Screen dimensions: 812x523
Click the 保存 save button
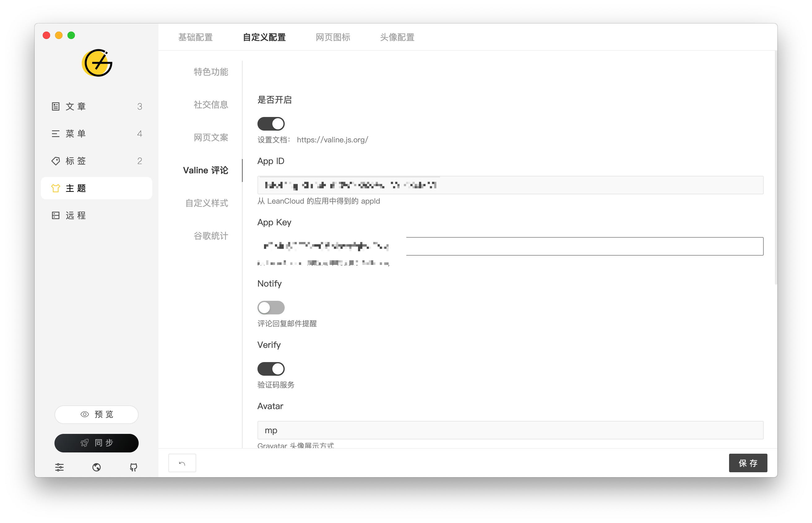pyautogui.click(x=748, y=463)
